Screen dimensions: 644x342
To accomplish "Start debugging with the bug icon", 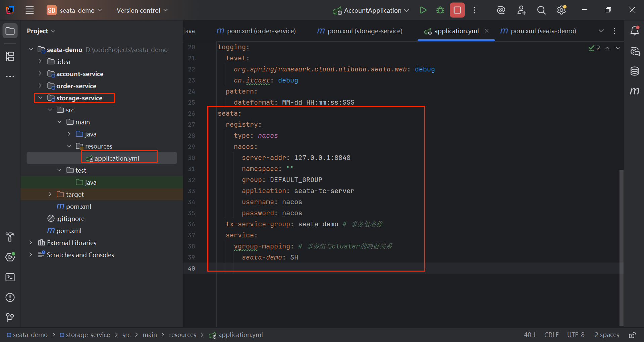I will (x=440, y=10).
